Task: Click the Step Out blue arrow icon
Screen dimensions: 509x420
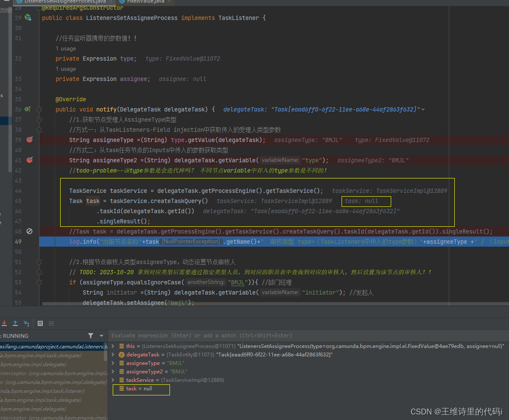Action: click(15, 323)
